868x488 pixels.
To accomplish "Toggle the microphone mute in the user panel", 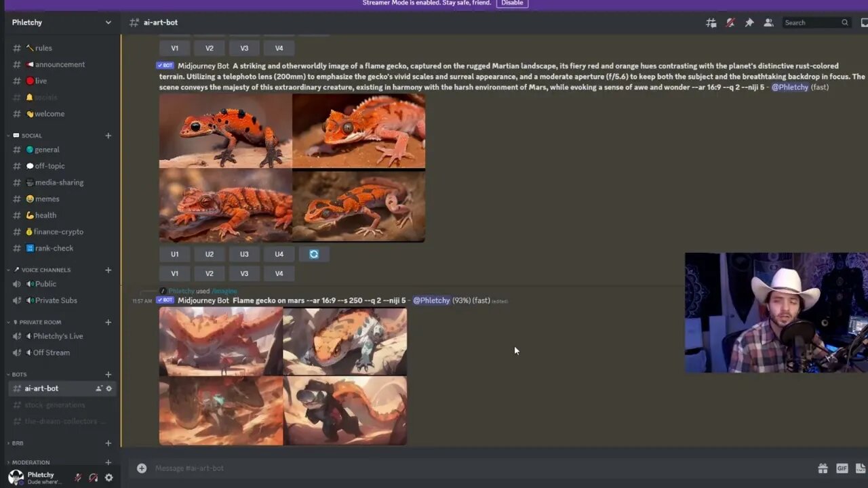I will click(x=78, y=478).
